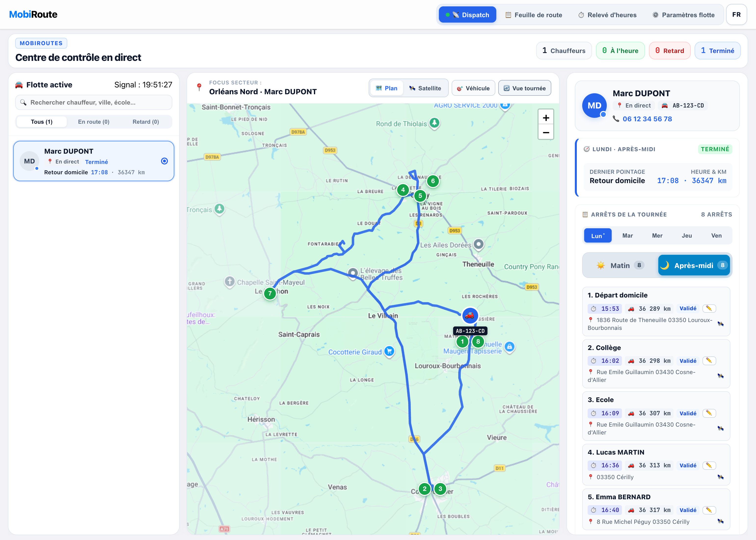Image resolution: width=756 pixels, height=540 pixels.
Task: Click the vehicle marker AB-123-CD on map
Action: [470, 315]
